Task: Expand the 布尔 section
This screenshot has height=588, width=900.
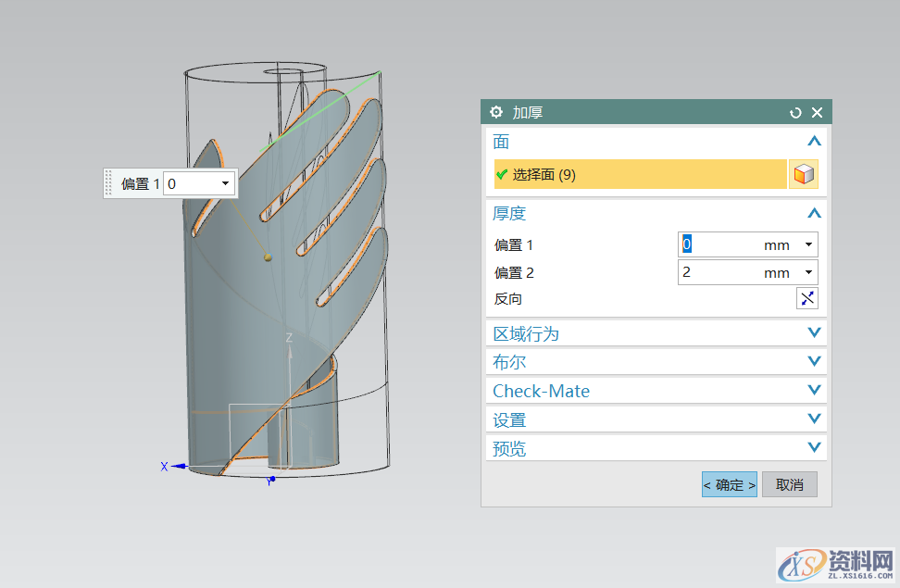Action: 814,362
